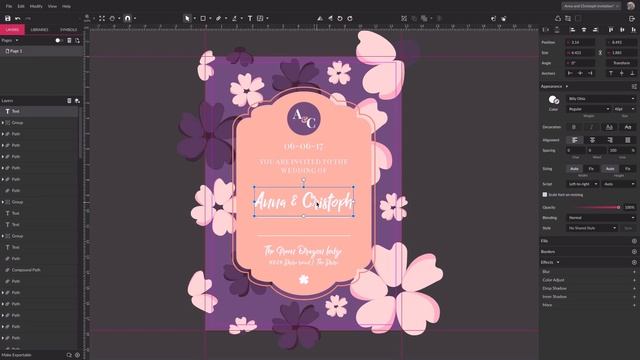Screen dimensions: 640x360
Task: Click the Undo arrow icon
Action: pyautogui.click(x=18, y=18)
